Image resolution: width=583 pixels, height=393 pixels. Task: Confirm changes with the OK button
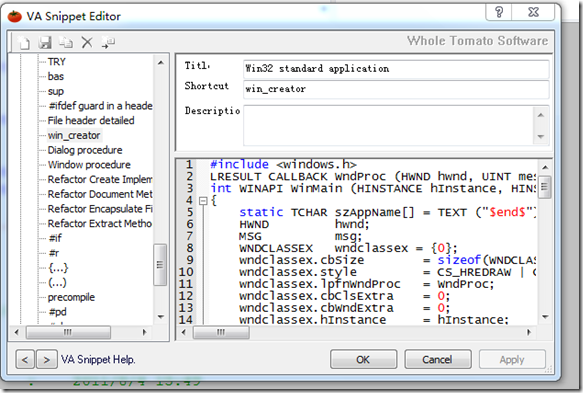click(x=363, y=360)
